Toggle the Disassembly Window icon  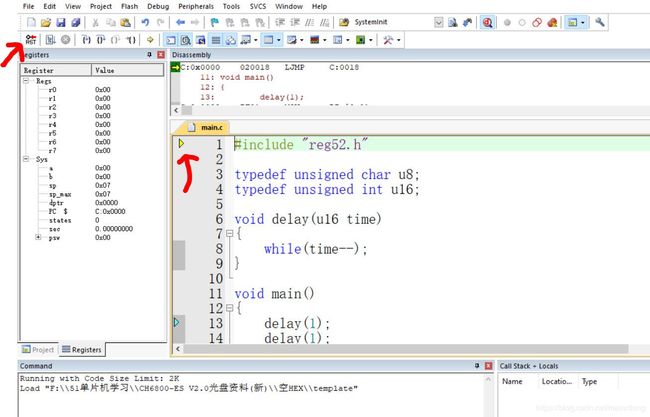(x=186, y=40)
